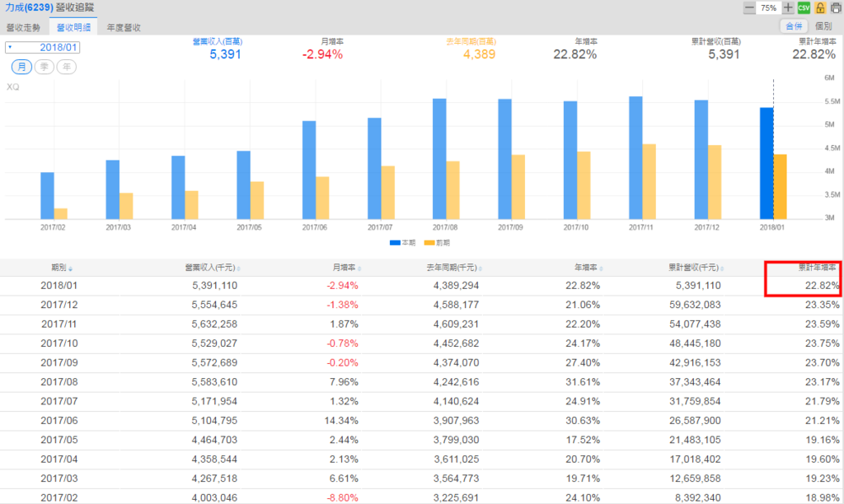Click the orange 2017/12 prior-period bar

click(x=715, y=182)
